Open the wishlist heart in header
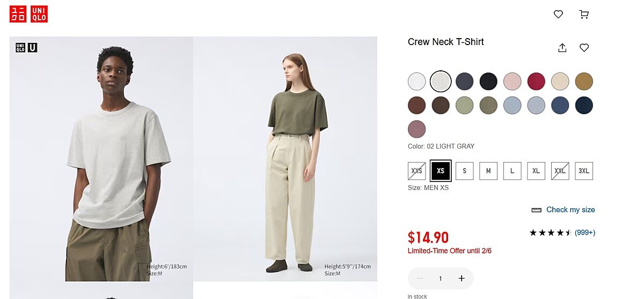Image resolution: width=644 pixels, height=299 pixels. click(x=558, y=14)
